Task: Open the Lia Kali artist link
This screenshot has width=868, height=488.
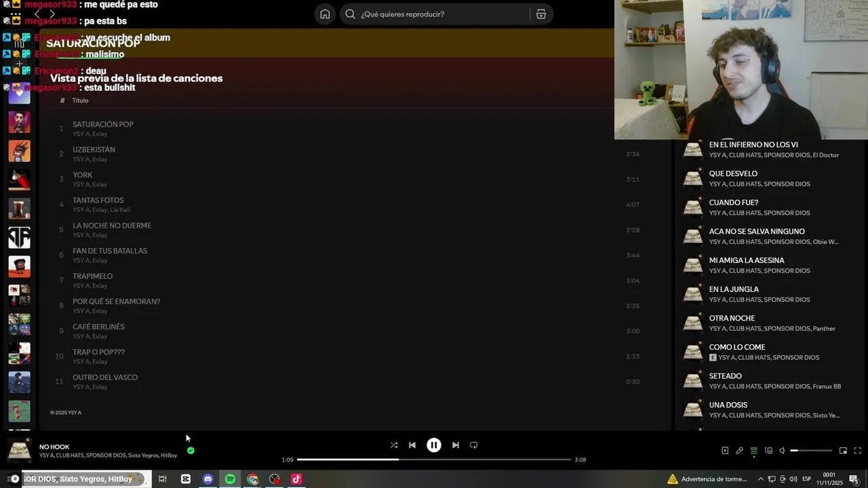Action: coord(120,210)
